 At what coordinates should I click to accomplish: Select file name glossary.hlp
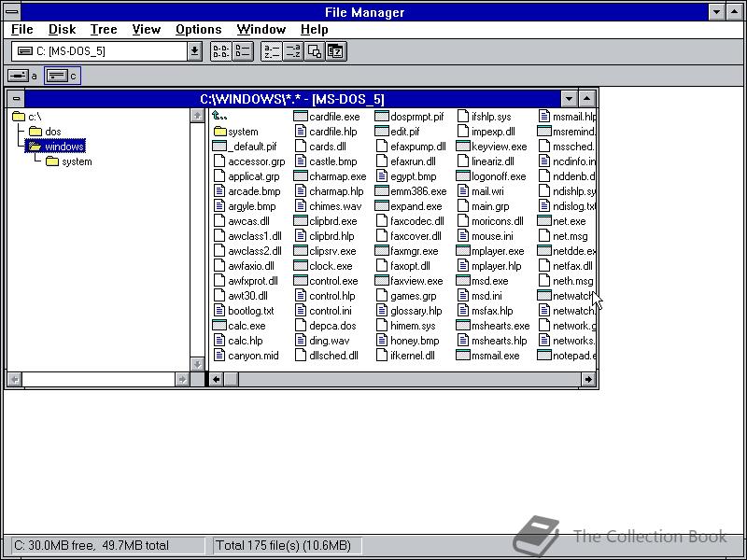pyautogui.click(x=416, y=311)
